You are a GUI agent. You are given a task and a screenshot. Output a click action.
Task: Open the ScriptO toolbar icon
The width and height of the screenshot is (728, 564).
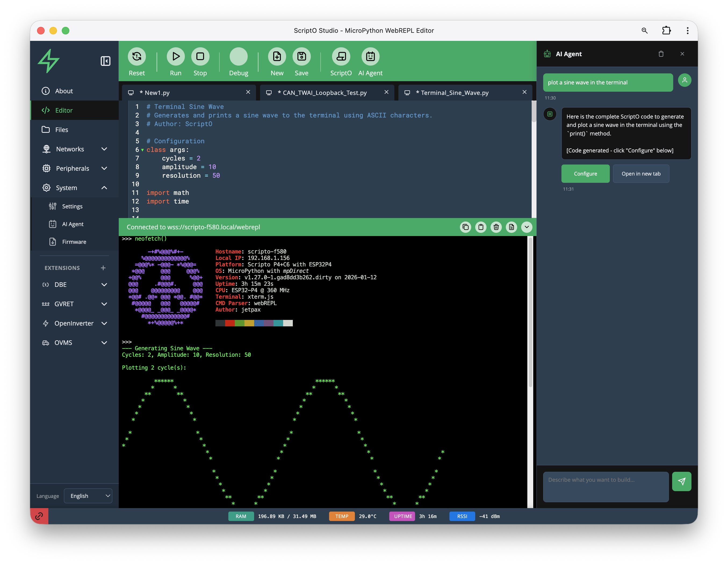pyautogui.click(x=341, y=56)
